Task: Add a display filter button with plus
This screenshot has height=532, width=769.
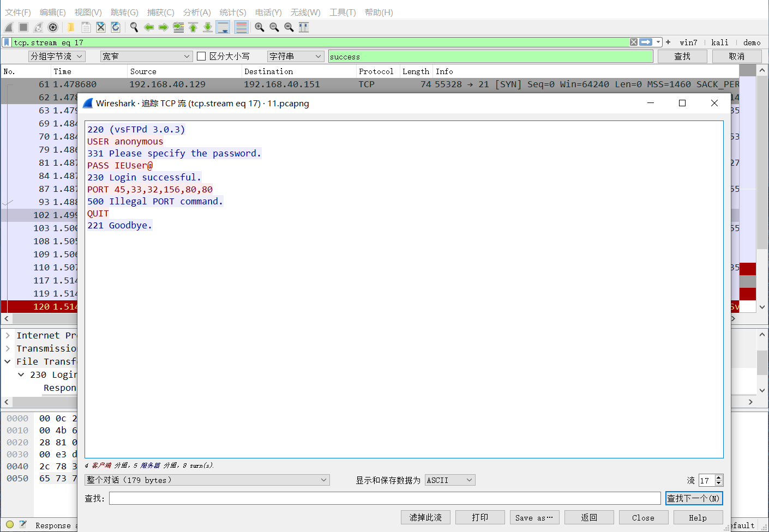Action: pos(668,42)
